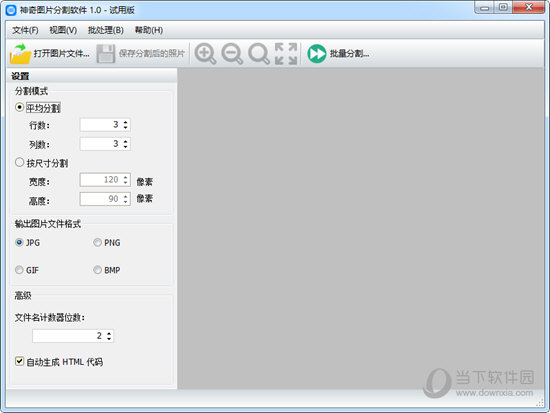Open an image file with the folder icon
550x413 pixels.
click(x=20, y=53)
